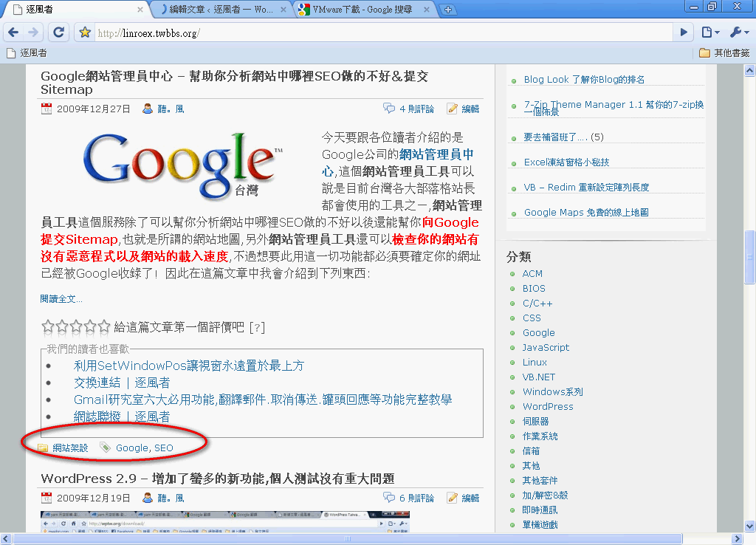Reload the page with the refresh icon
Image resolution: width=756 pixels, height=545 pixels.
click(58, 32)
